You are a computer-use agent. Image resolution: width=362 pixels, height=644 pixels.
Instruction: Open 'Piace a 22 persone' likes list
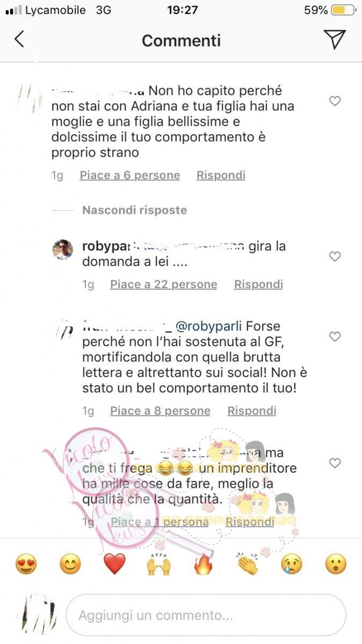(163, 284)
